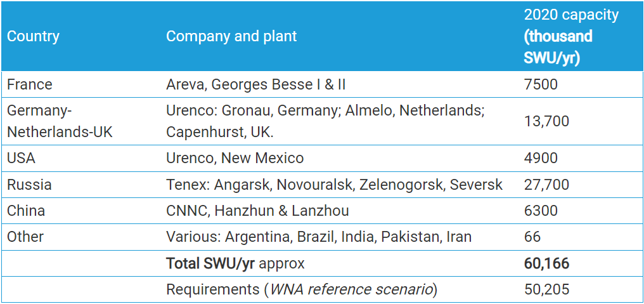This screenshot has width=644, height=304.
Task: Click the Company and plant column header
Action: coord(231,36)
